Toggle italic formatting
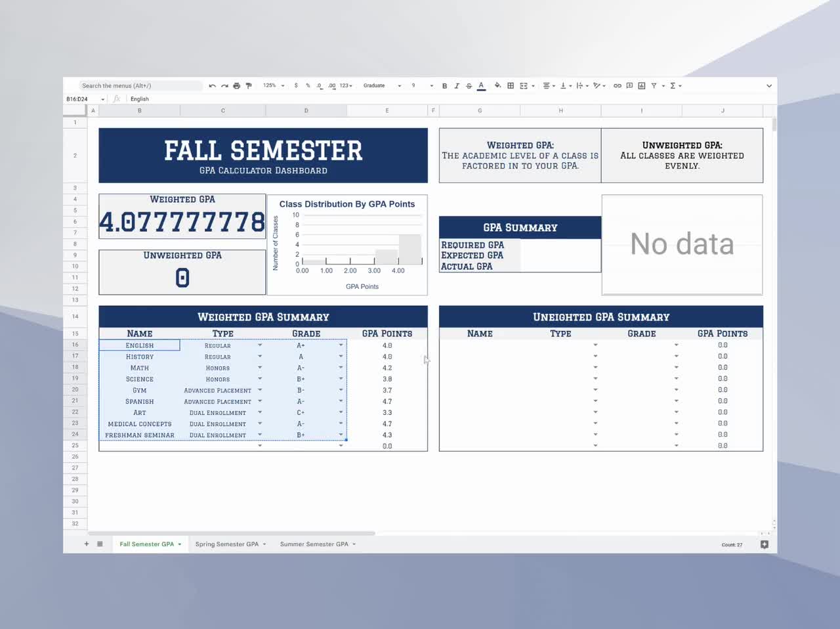Viewport: 840px width, 629px height. tap(457, 85)
